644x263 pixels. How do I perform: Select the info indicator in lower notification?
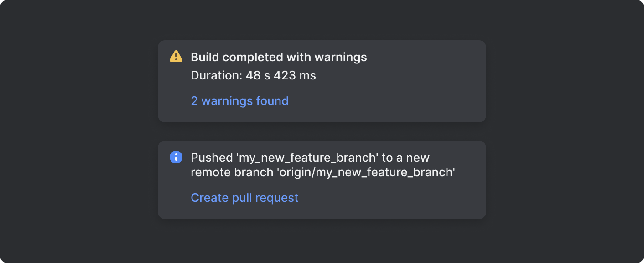coord(176,157)
